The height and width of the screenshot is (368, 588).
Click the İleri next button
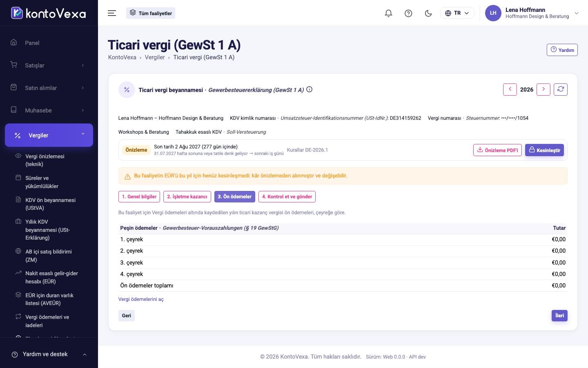pos(559,316)
